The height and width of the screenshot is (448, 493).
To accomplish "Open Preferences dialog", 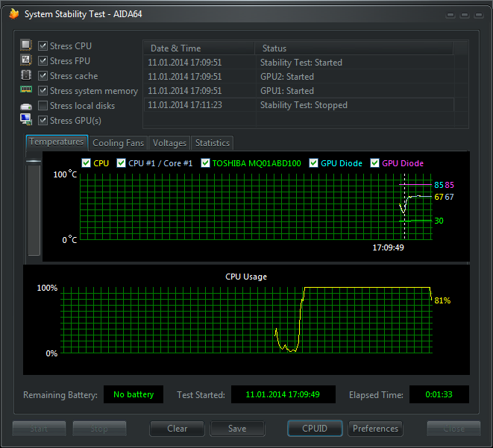I will [375, 429].
